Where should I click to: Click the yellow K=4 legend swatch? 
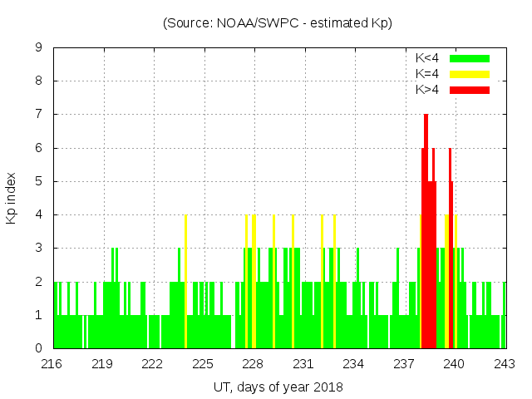[x=470, y=74]
